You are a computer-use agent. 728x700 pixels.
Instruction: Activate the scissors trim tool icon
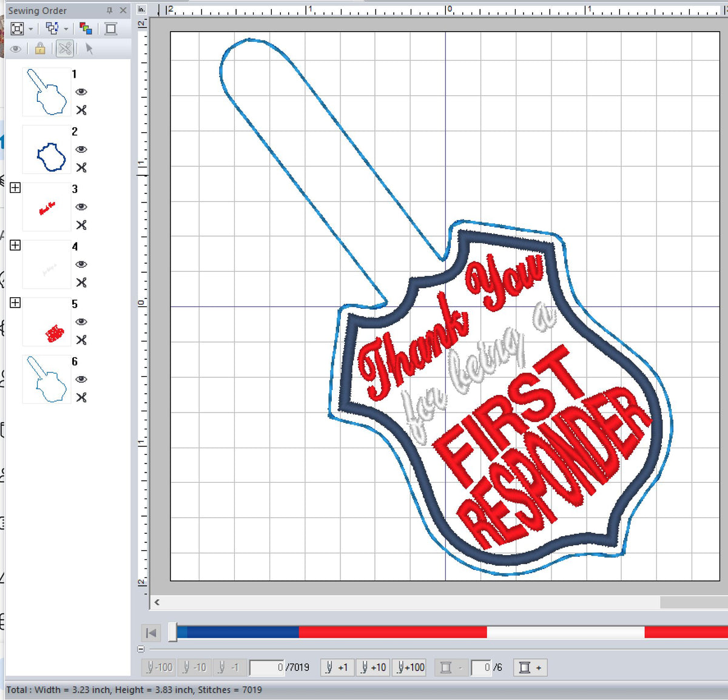coord(64,49)
